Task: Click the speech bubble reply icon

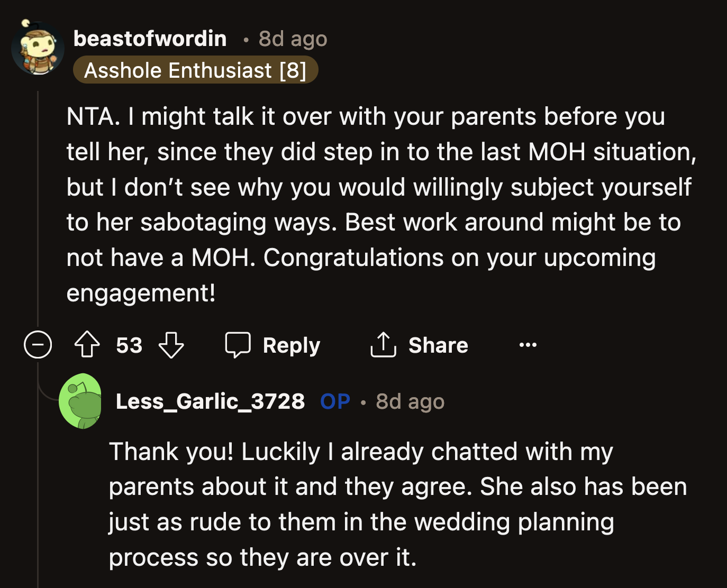Action: pos(239,345)
